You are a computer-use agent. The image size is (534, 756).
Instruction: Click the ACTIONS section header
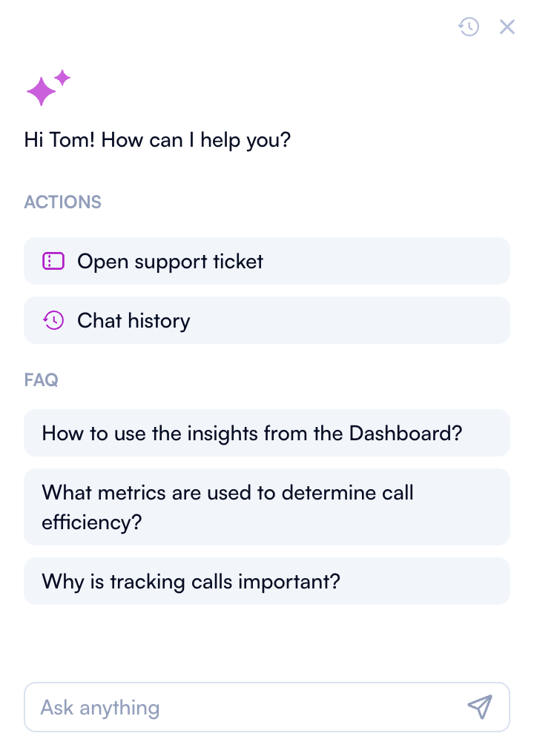62,202
